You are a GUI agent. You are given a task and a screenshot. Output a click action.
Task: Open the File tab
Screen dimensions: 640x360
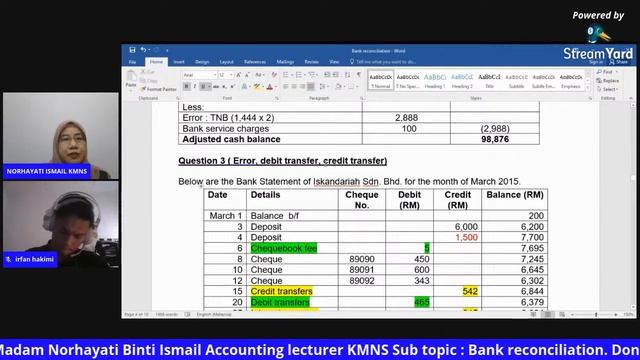coord(133,62)
